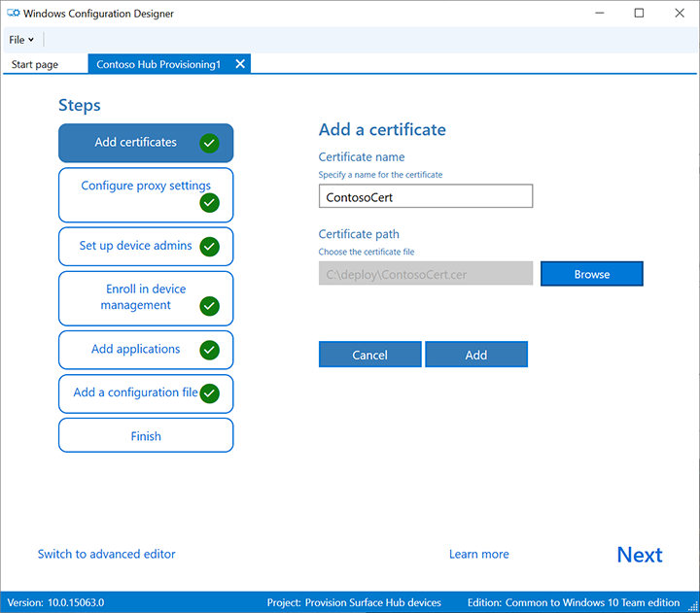Click the Windows Configuration Designer app icon
The width and height of the screenshot is (700, 613).
point(12,14)
